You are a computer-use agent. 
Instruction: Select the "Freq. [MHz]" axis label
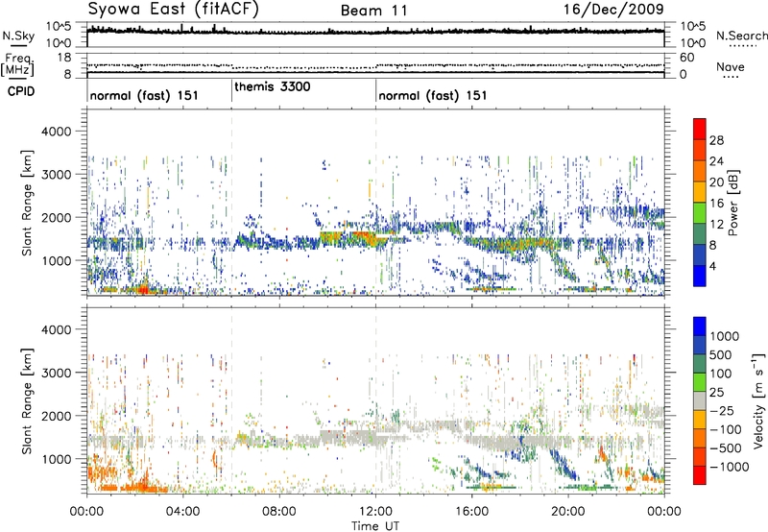17,64
